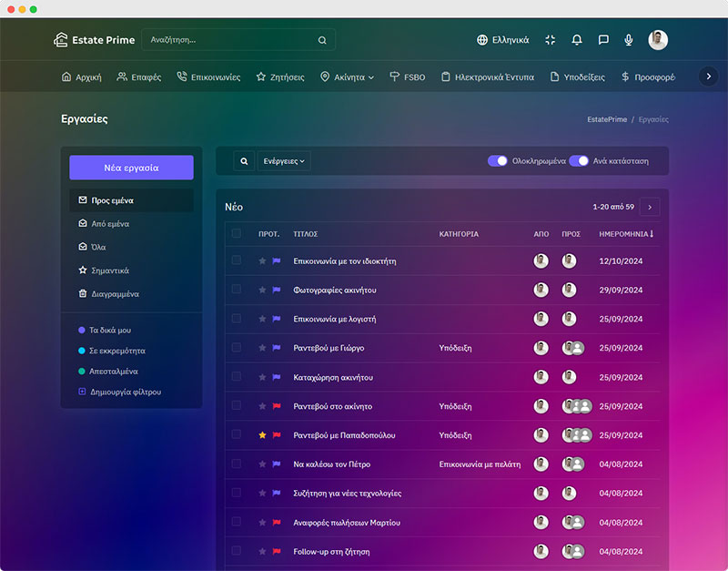This screenshot has width=728, height=571.
Task: Open the Ενέργειες dropdown
Action: point(284,161)
